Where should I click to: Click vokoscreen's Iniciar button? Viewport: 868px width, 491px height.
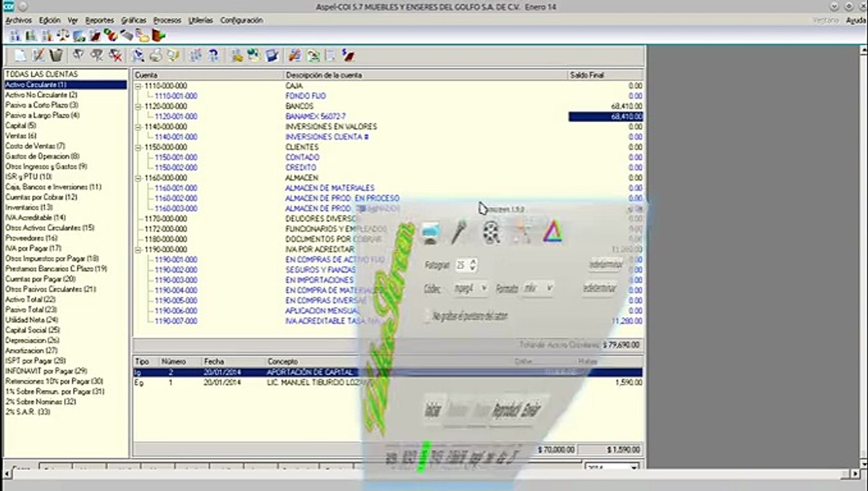(x=432, y=410)
